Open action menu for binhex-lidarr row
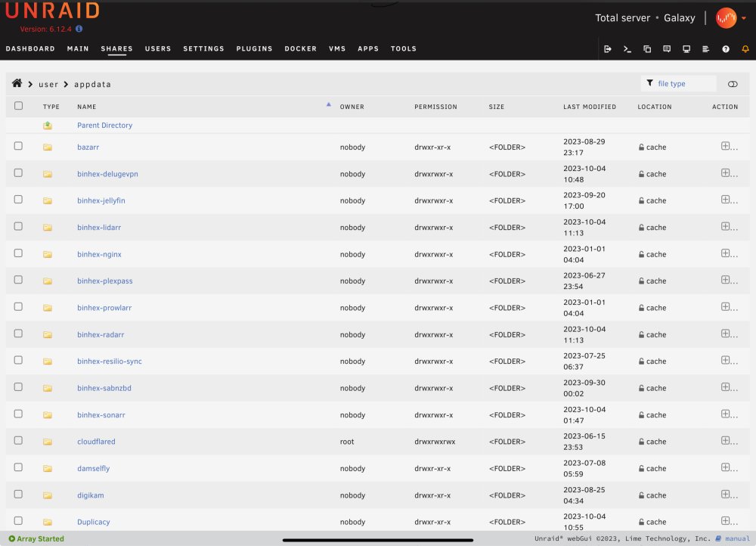Viewport: 756px width, 546px height. 729,227
